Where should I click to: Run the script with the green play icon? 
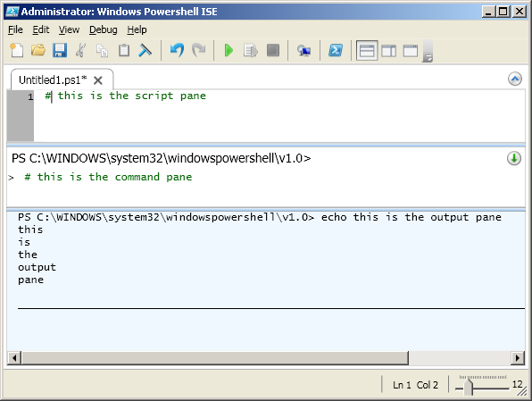229,50
